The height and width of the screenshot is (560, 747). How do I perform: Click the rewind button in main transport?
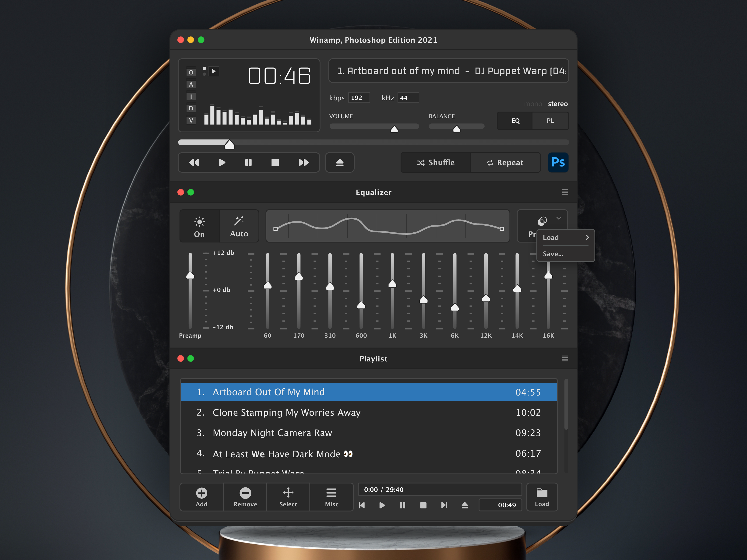point(194,163)
